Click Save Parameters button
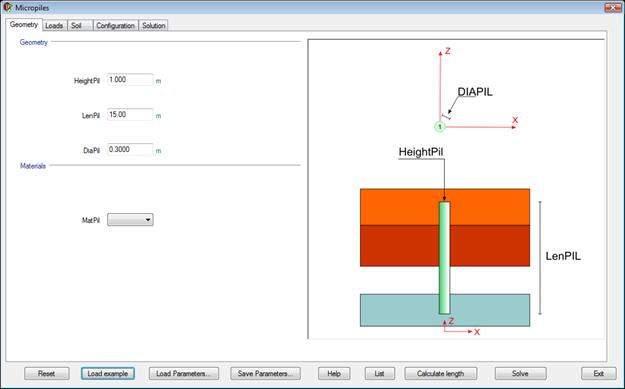The height and width of the screenshot is (389, 625). pyautogui.click(x=265, y=373)
